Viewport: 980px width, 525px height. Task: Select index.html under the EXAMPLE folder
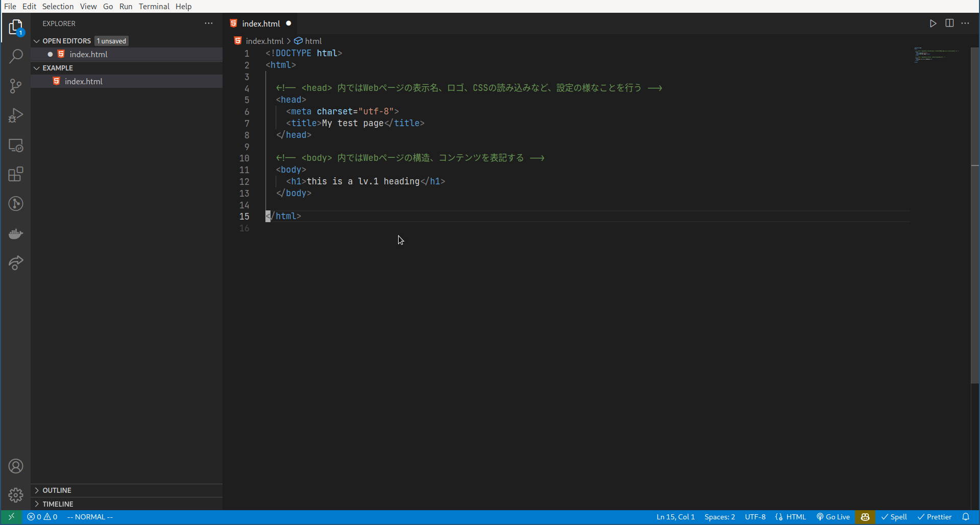(83, 81)
